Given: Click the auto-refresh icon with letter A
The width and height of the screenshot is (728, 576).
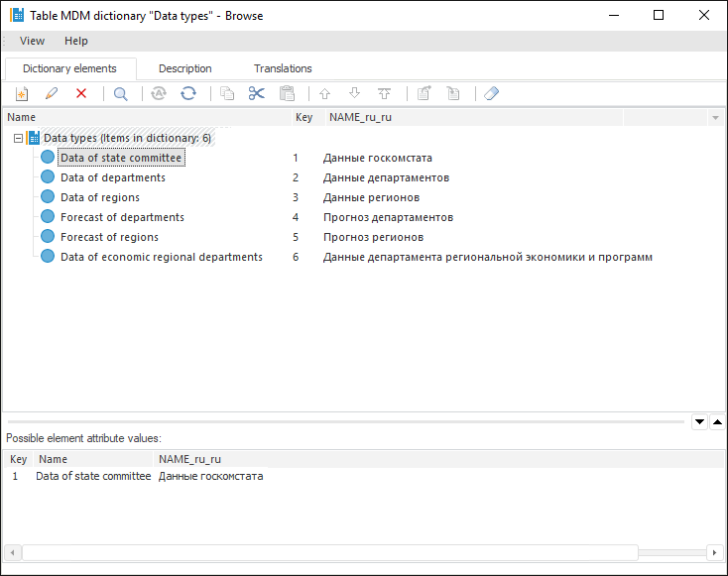Looking at the screenshot, I should click(x=159, y=94).
